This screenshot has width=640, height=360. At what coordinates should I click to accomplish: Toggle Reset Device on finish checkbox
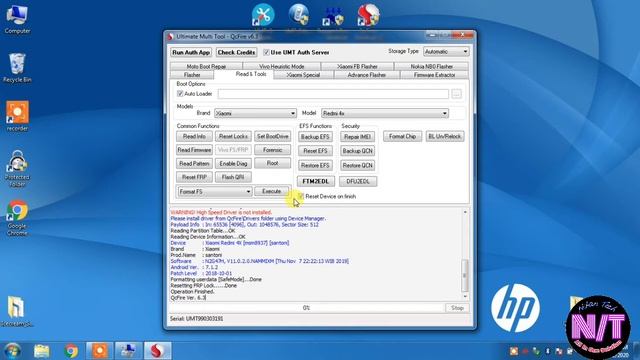point(301,196)
